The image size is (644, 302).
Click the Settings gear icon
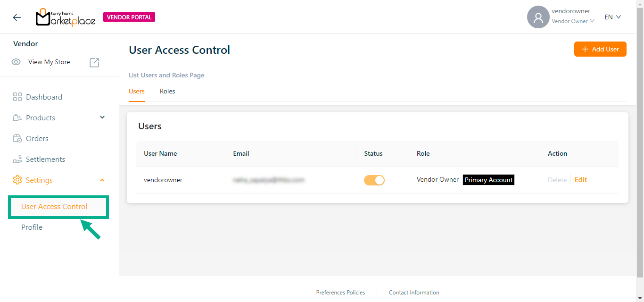(x=17, y=180)
